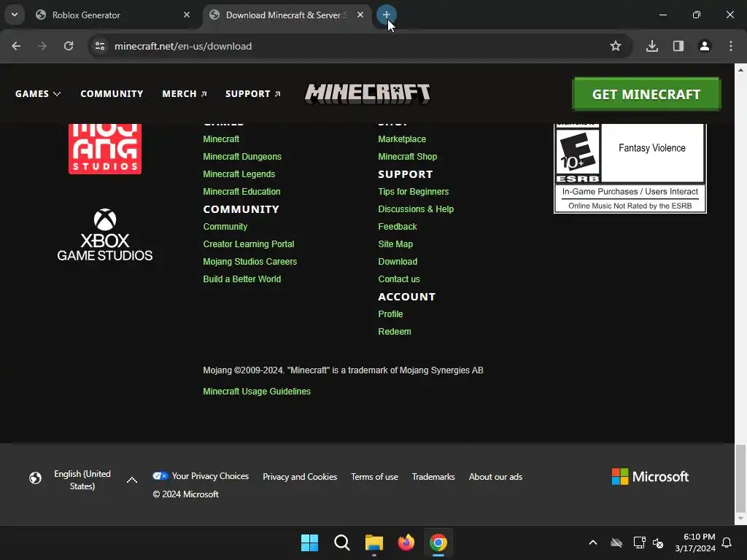Click the Microsoft logo in footer
Viewport: 747px width, 560px height.
point(650,477)
